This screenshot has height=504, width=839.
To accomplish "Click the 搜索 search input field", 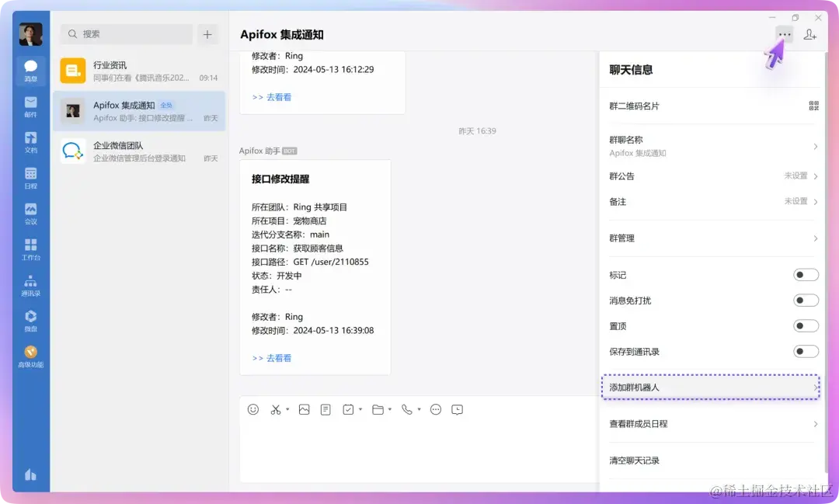I will [127, 34].
